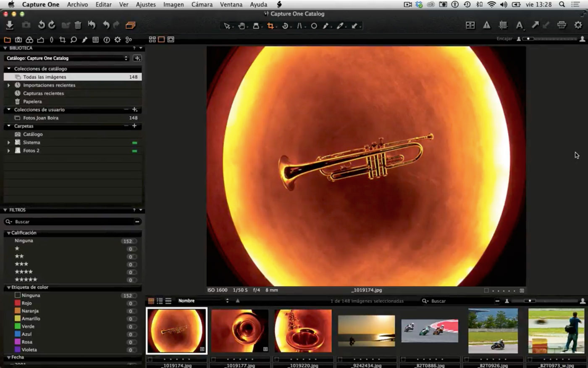This screenshot has height=368, width=588.
Task: Select the orange crop tool
Action: coord(270,26)
